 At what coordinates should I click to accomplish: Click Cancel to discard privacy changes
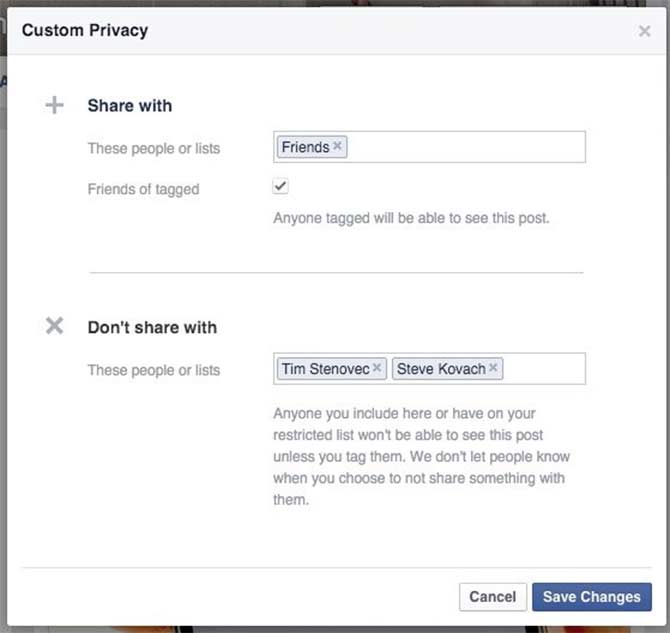point(492,597)
